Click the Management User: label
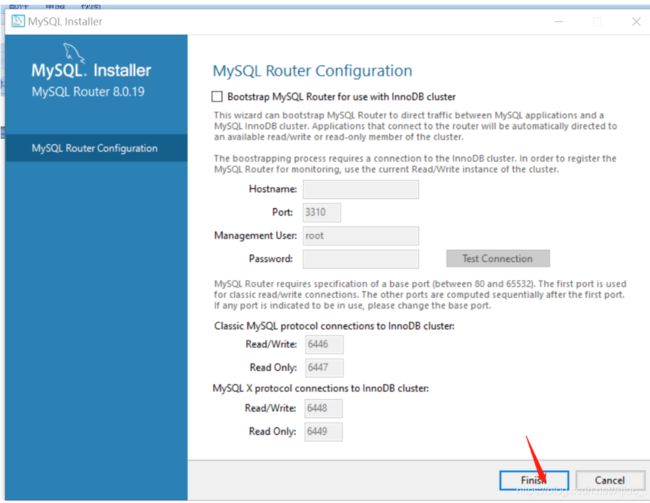This screenshot has height=503, width=650. point(255,236)
